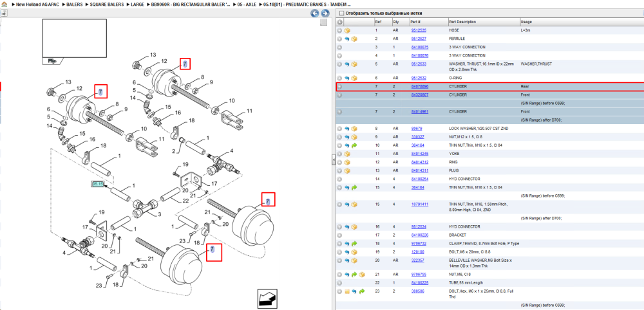Screen dimensions: 644x310
Task: Click blue arrow icon in BELLEVILLE WASHER row
Action: (347, 260)
